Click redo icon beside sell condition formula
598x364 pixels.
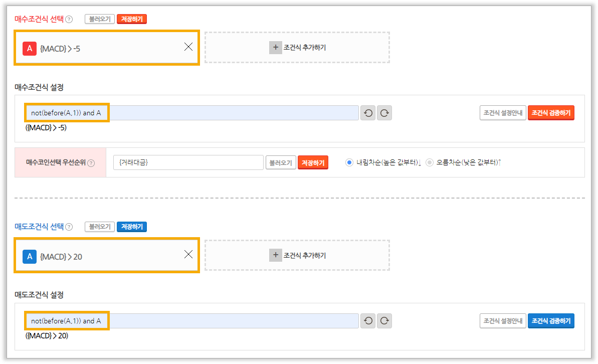click(384, 321)
